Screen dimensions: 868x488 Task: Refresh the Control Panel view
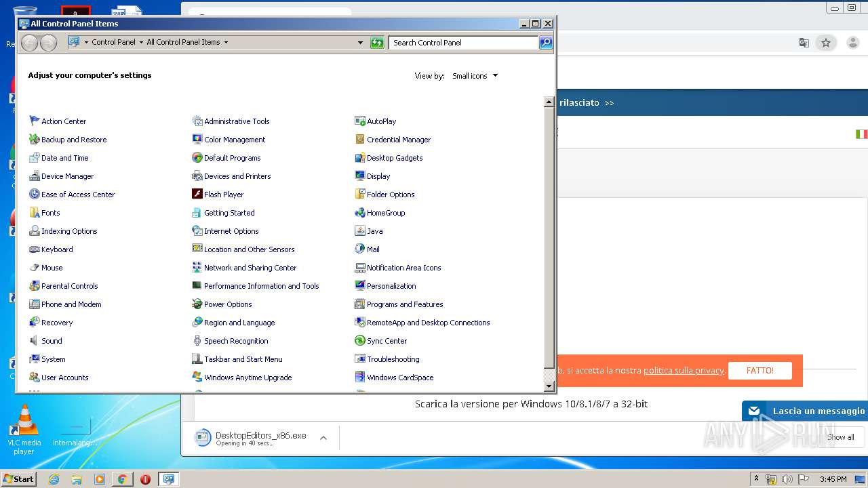[377, 43]
